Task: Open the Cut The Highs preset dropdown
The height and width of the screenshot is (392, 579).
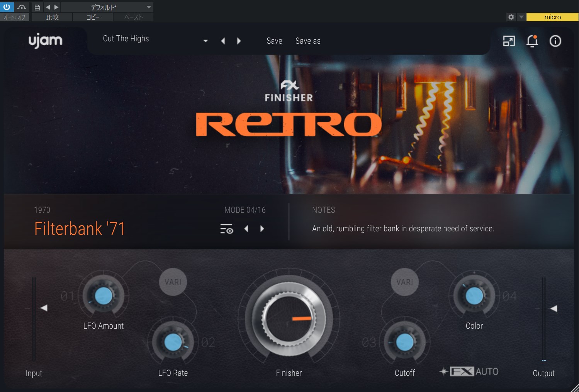Action: (x=205, y=41)
